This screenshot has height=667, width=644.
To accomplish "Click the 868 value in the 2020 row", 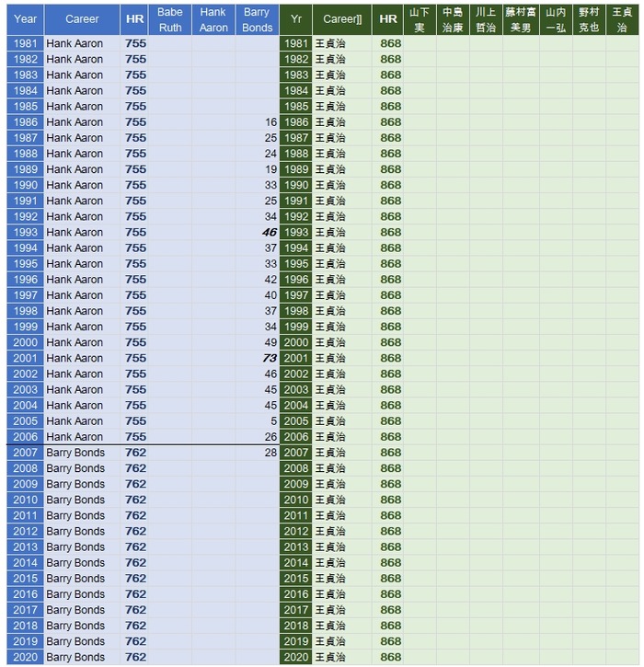I will [x=390, y=657].
